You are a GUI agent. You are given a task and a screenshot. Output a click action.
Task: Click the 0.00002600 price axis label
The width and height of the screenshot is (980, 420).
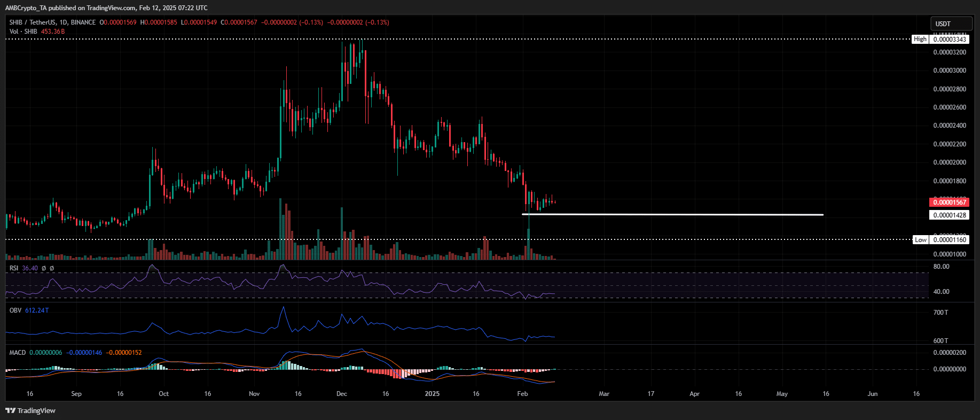950,107
